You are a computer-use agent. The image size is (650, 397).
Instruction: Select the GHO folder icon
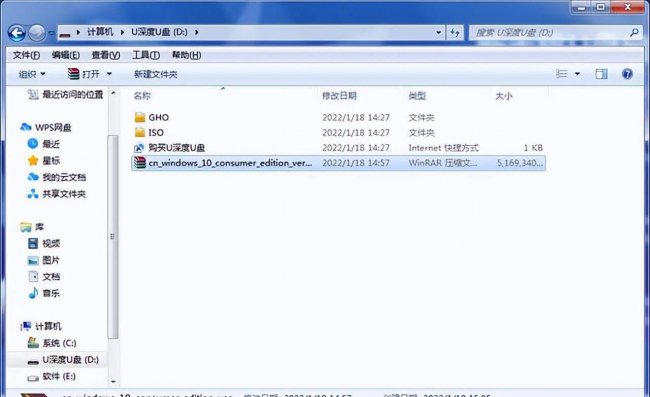tap(140, 117)
